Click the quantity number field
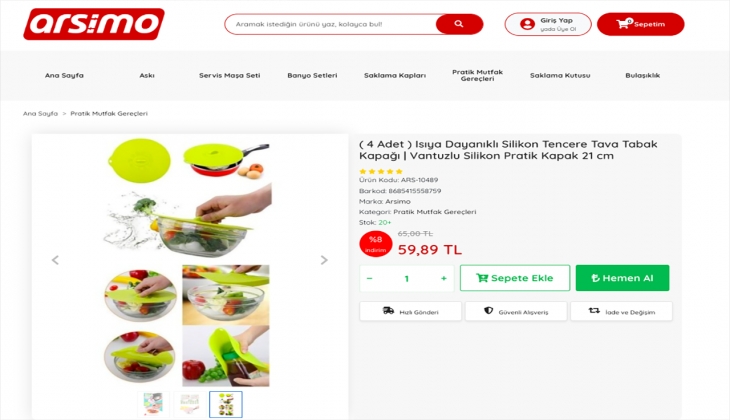Viewport: 730px width, 420px height. pyautogui.click(x=406, y=278)
